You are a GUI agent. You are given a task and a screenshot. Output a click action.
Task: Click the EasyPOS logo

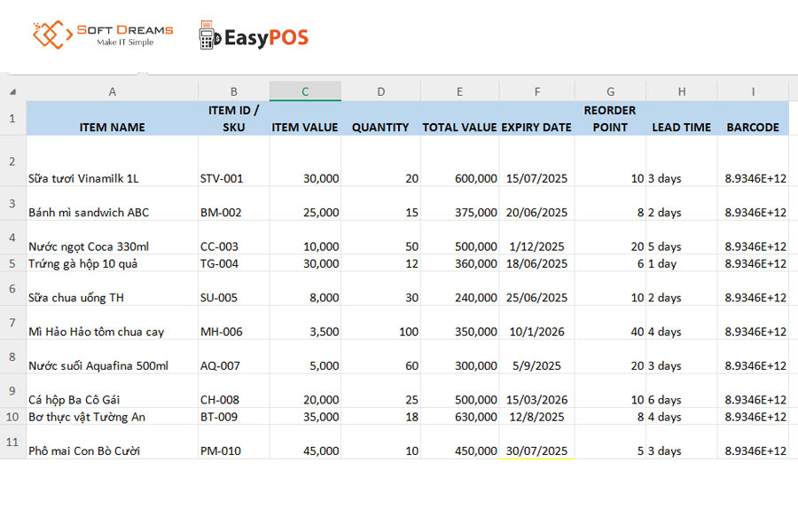click(254, 37)
